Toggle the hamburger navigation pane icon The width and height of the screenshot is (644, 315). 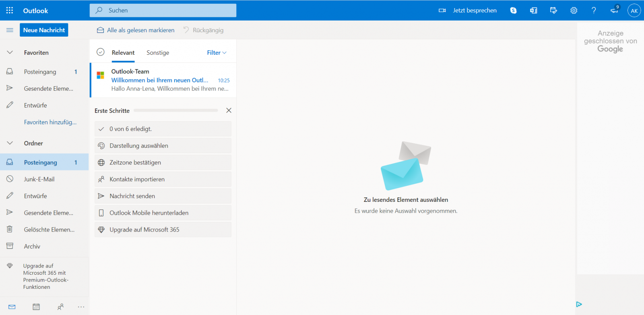click(x=10, y=30)
